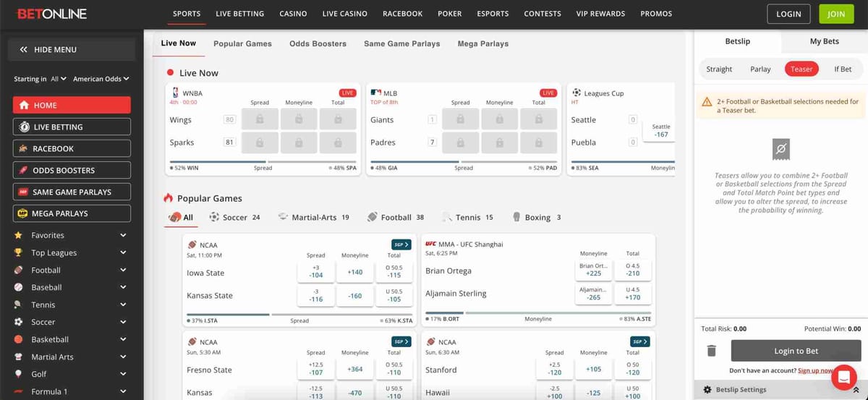
Task: Click the Favorites star icon in the sidebar
Action: [17, 235]
